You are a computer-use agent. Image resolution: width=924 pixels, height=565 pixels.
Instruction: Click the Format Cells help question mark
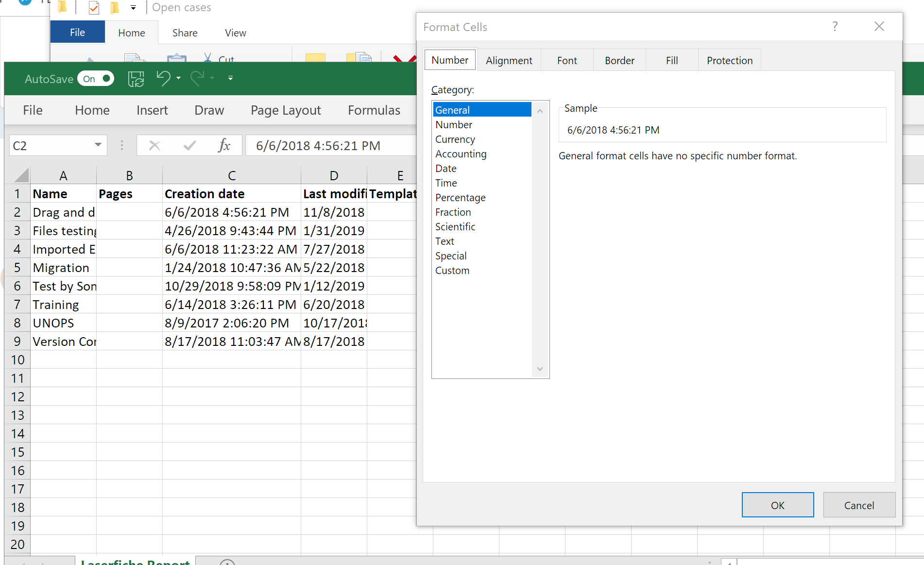tap(835, 27)
